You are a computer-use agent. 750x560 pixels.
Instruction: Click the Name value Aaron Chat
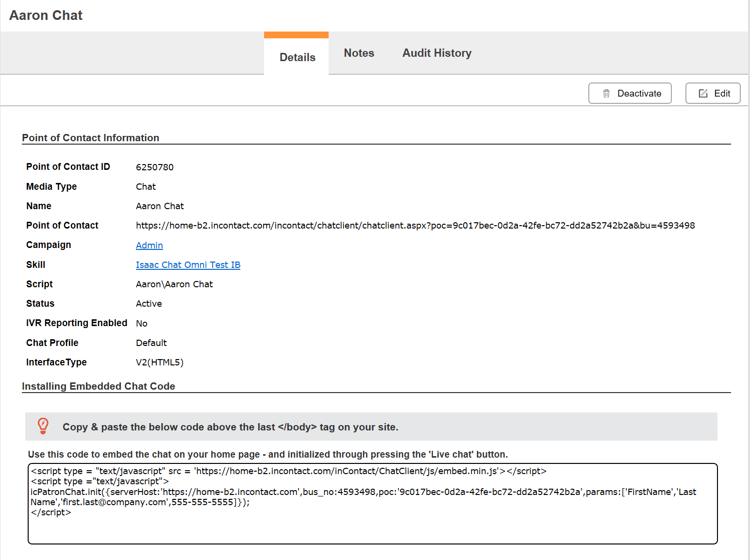160,206
